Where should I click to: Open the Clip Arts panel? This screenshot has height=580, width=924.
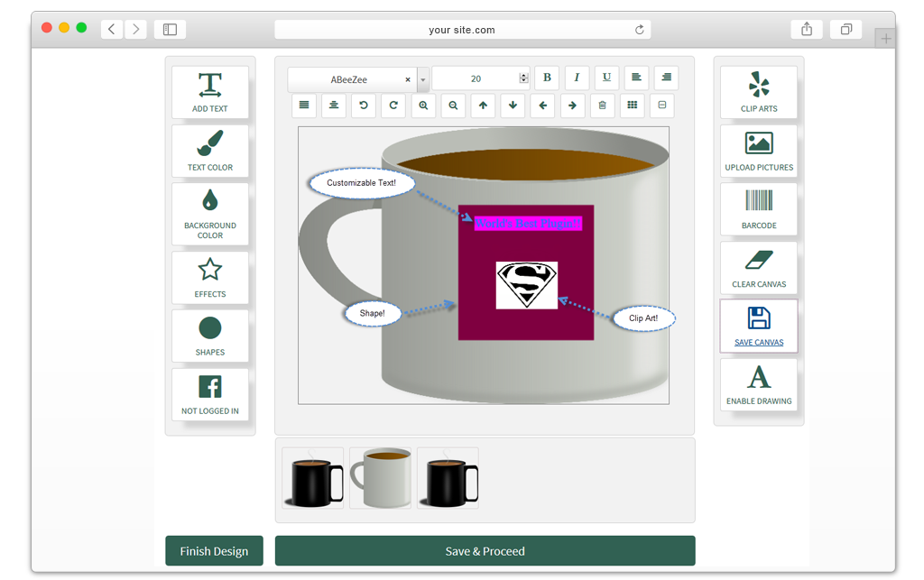758,92
